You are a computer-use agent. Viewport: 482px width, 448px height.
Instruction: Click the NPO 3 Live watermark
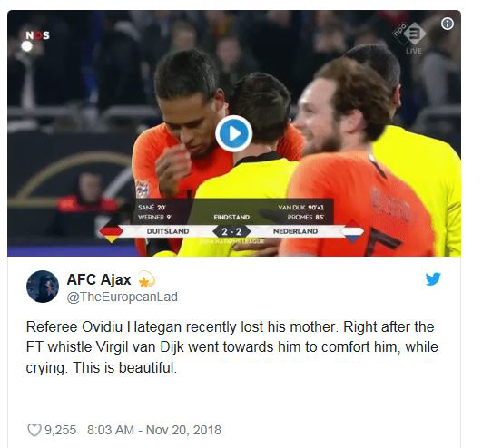409,38
